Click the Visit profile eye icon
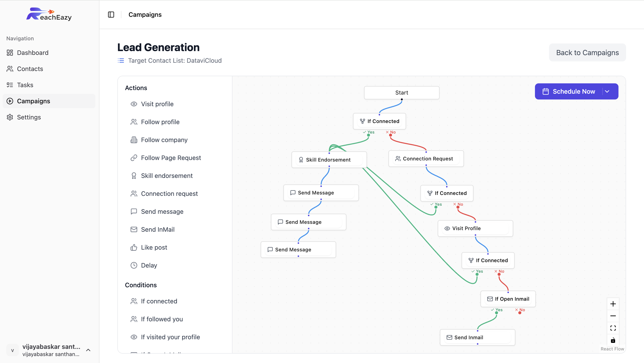 [134, 104]
